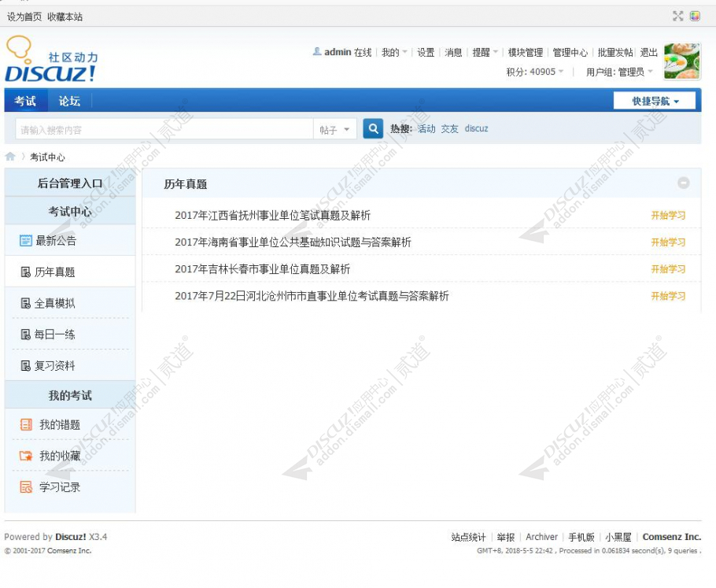This screenshot has width=716, height=588.
Task: Switch to the 考试 nav tab
Action: click(x=25, y=101)
